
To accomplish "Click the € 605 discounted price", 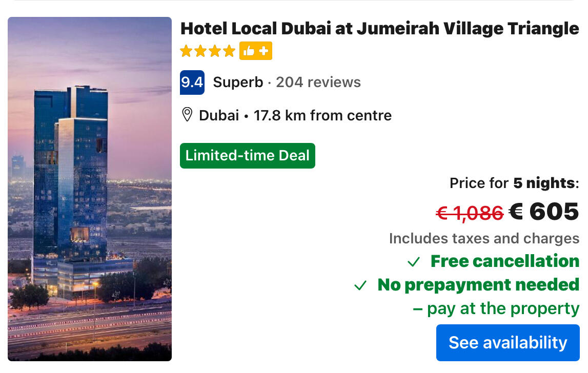I will (544, 211).
